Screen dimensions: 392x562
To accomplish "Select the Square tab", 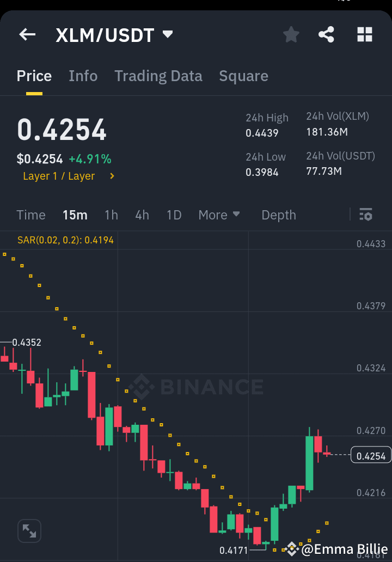I will coord(243,76).
